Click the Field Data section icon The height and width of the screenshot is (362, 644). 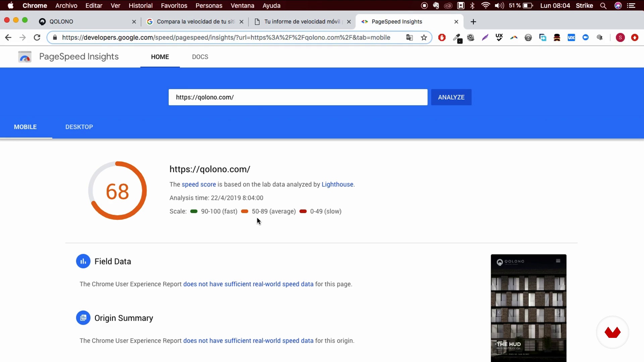(x=83, y=261)
